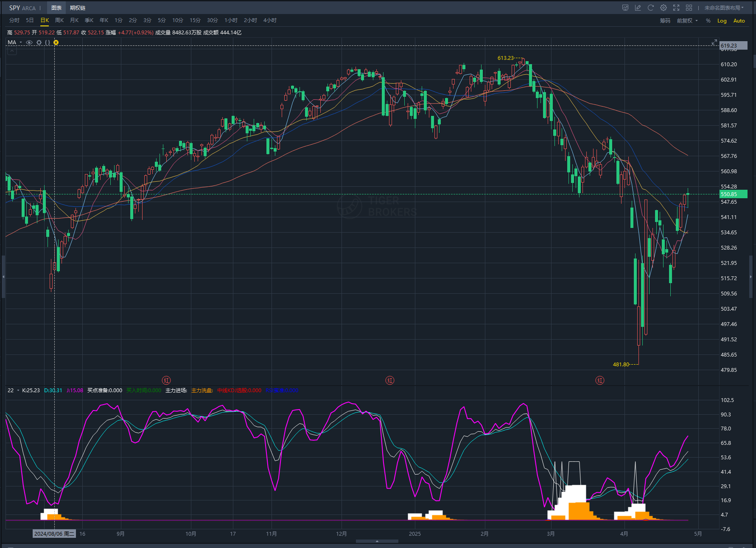Select the 1小时 timeframe
756x548 pixels.
pos(231,20)
